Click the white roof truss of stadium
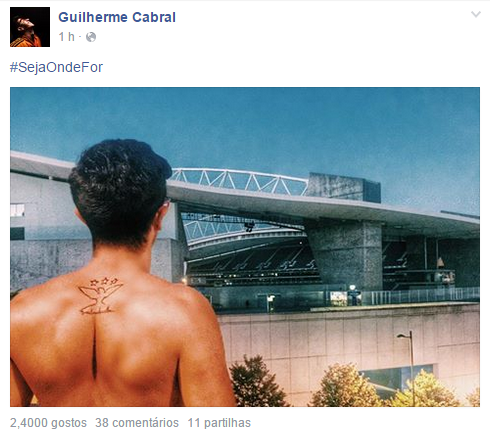Image resolution: width=490 pixels, height=433 pixels. point(239,181)
